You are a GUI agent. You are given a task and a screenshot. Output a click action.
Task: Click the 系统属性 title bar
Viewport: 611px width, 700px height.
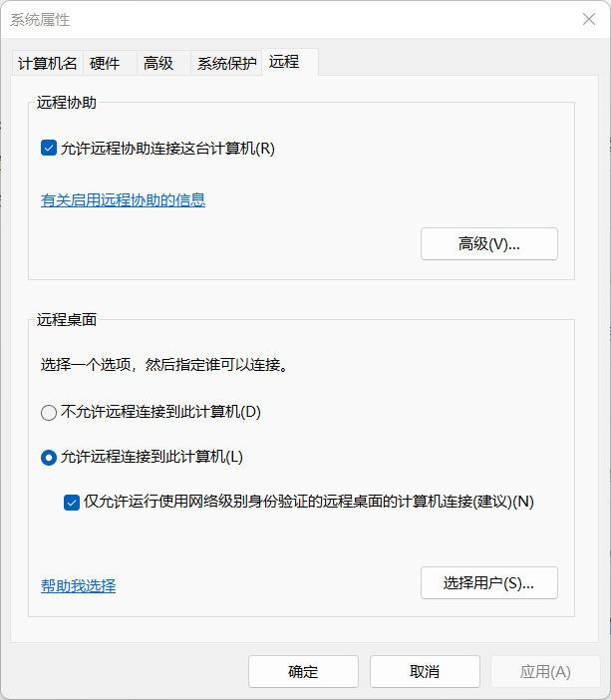coord(299,19)
